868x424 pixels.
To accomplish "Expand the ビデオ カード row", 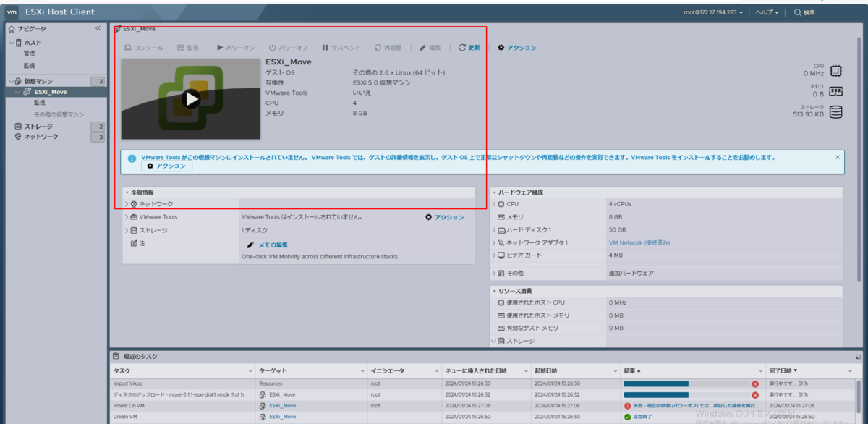I will point(493,255).
